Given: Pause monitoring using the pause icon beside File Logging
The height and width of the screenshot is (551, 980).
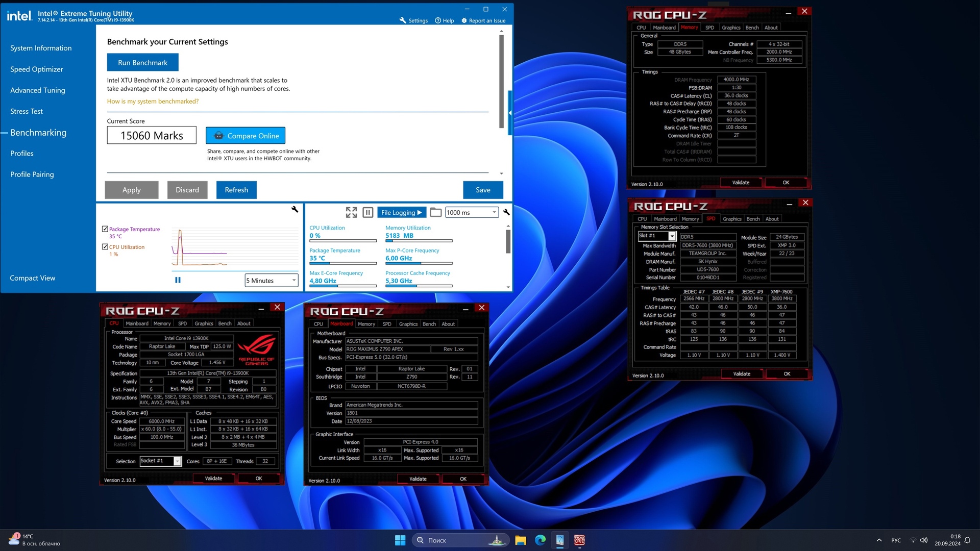Looking at the screenshot, I should (367, 212).
